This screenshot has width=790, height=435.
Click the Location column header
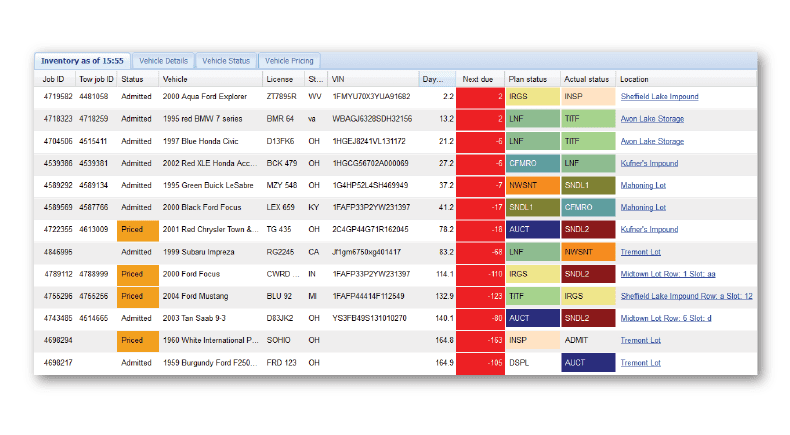(634, 79)
